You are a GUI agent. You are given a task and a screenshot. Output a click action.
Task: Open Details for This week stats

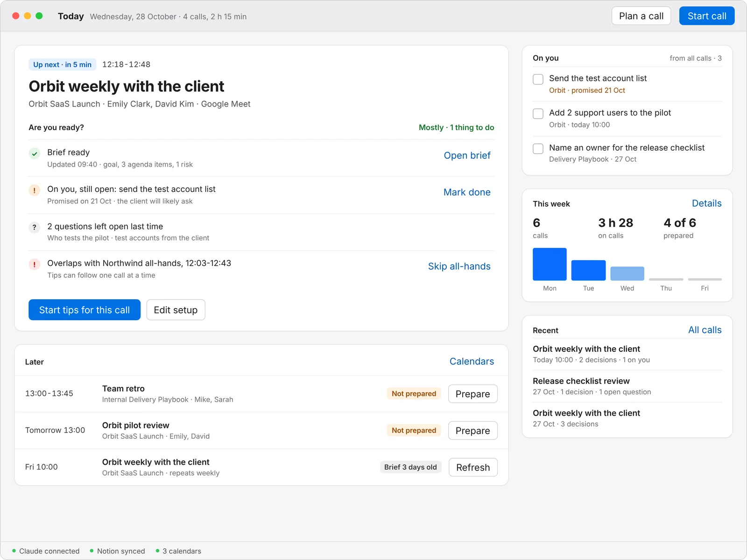tap(706, 203)
